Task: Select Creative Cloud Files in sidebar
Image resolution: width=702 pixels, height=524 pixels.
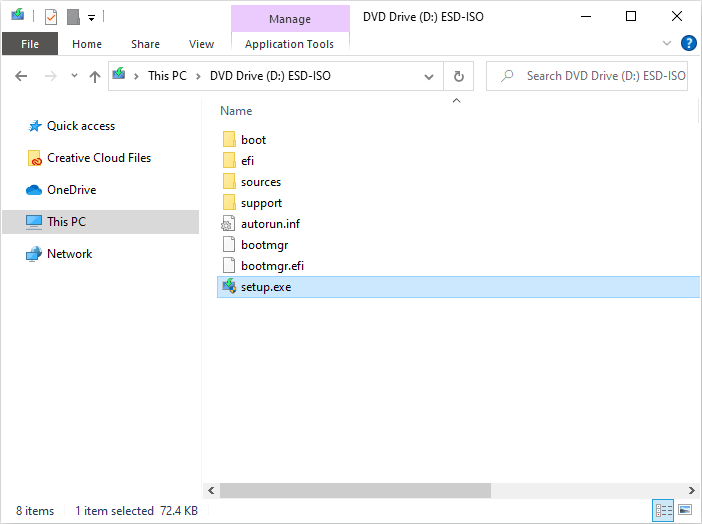Action: click(99, 158)
